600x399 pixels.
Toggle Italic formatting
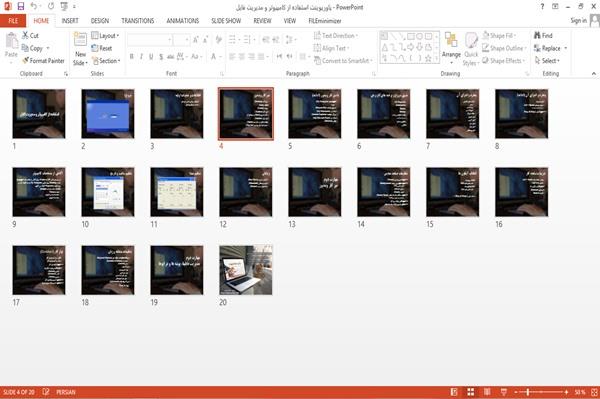coord(141,57)
